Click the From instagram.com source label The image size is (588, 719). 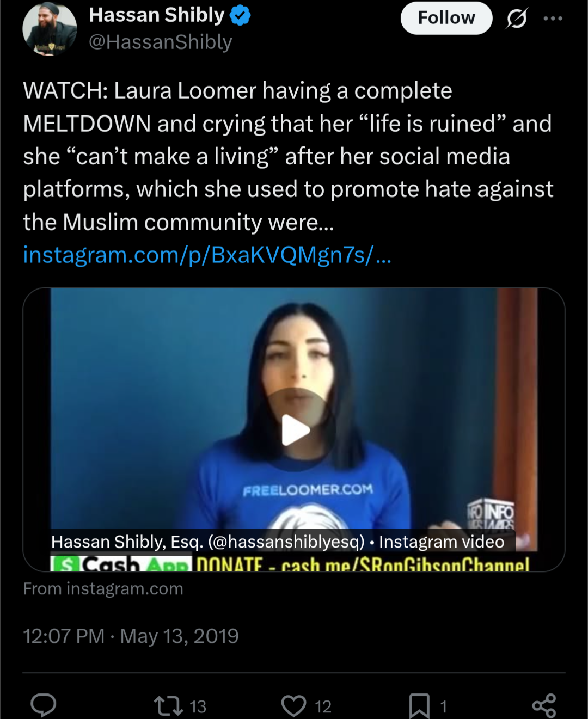pos(103,588)
